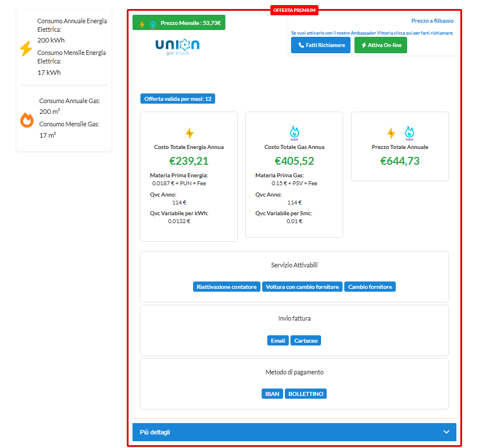Image resolution: width=483 pixels, height=448 pixels.
Task: Click the Materia Prima Gas label
Action: point(280,176)
